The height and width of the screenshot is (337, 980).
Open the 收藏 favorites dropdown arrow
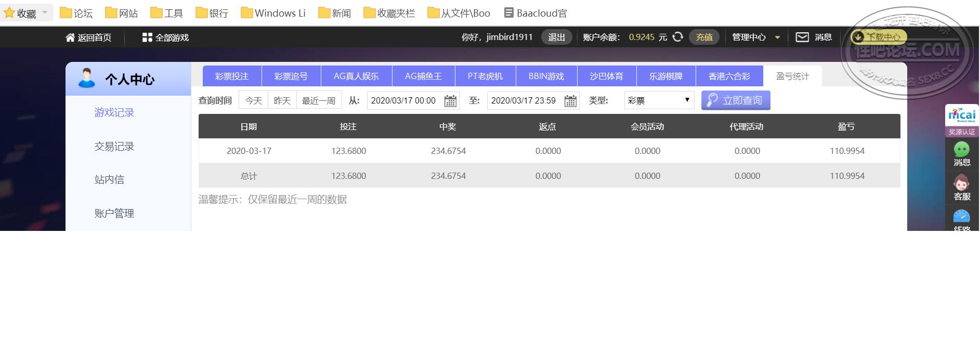pos(45,12)
